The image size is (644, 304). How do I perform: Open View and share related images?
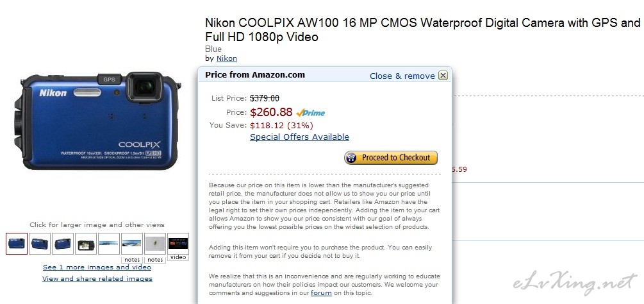coord(97,278)
